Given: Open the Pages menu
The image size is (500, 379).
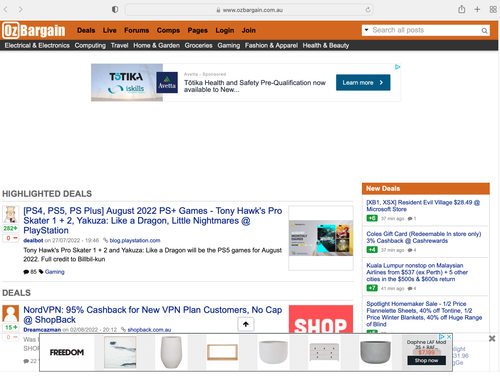Looking at the screenshot, I should pyautogui.click(x=197, y=30).
